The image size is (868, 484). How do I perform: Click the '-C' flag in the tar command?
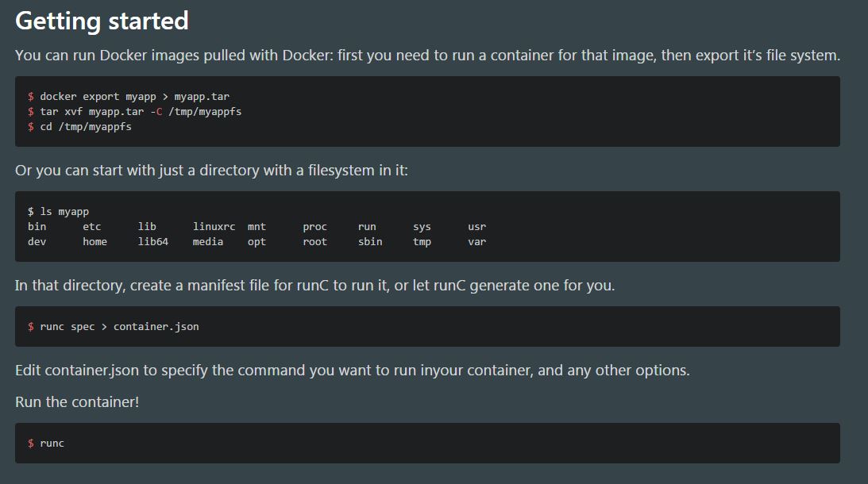(156, 112)
